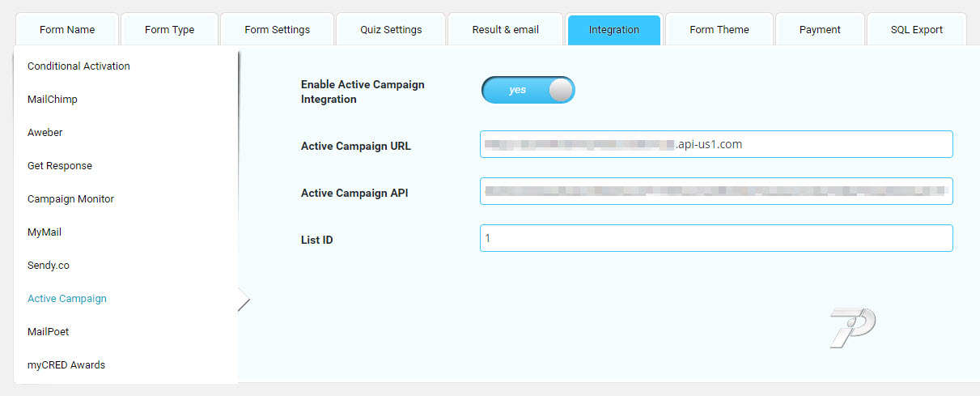Viewport: 980px width, 396px height.
Task: Click the Active Campaign URL field
Action: click(x=715, y=145)
